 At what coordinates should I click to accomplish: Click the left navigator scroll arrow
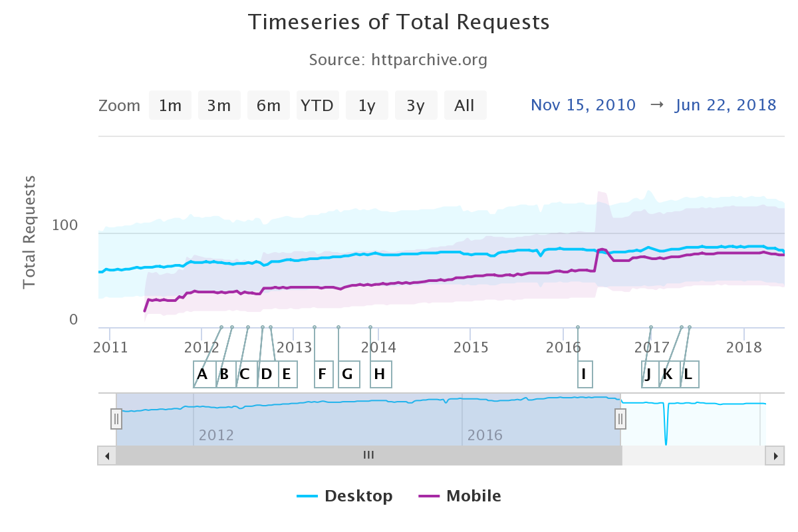107,456
